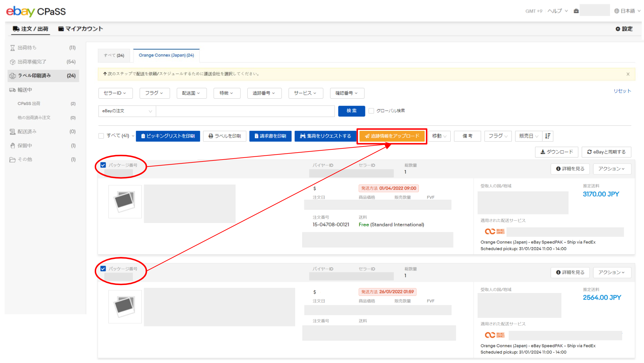Click the リセット link

point(622,91)
